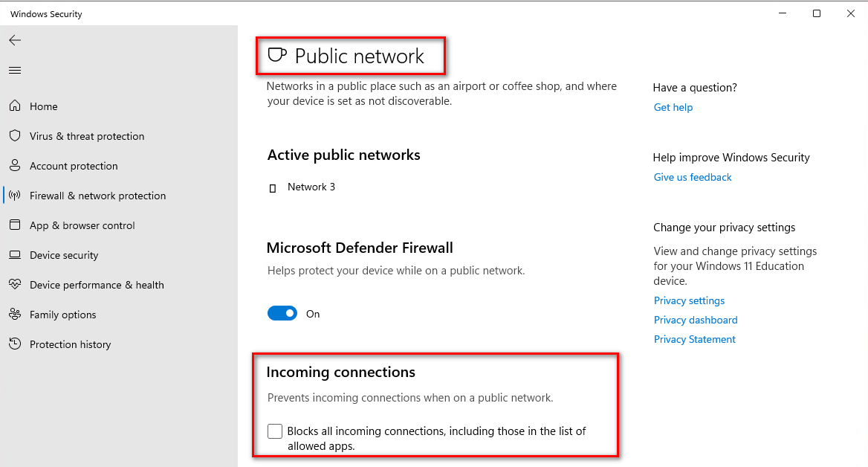The width and height of the screenshot is (868, 467).
Task: Open the Get help link
Action: 673,107
